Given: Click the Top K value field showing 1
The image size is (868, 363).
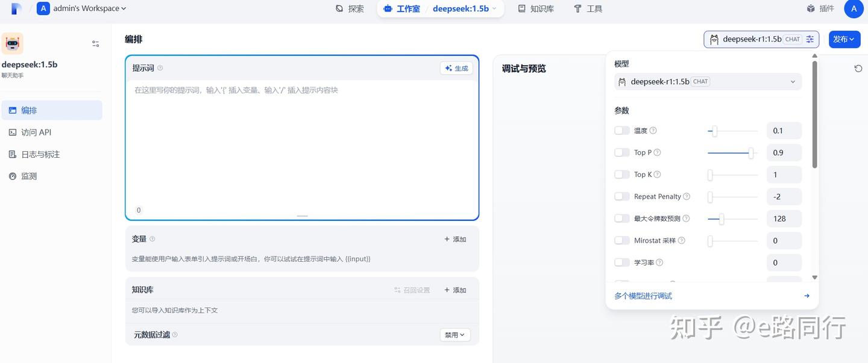Looking at the screenshot, I should (x=784, y=175).
